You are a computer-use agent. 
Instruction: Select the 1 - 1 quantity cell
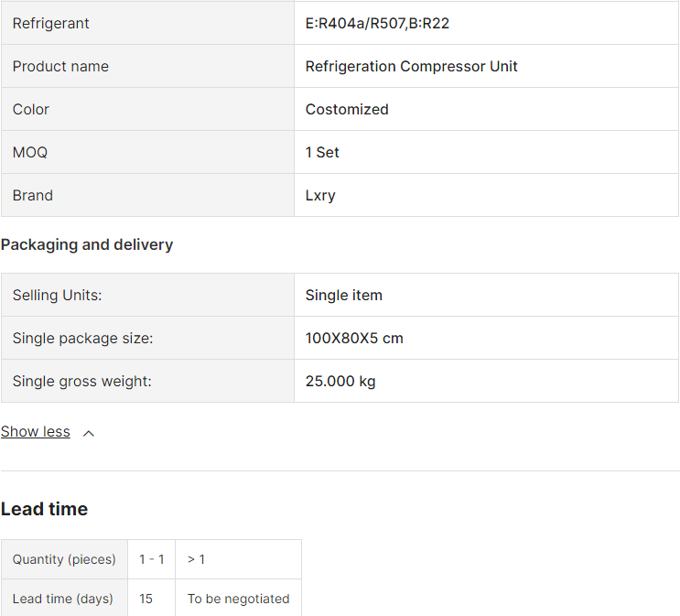(152, 559)
